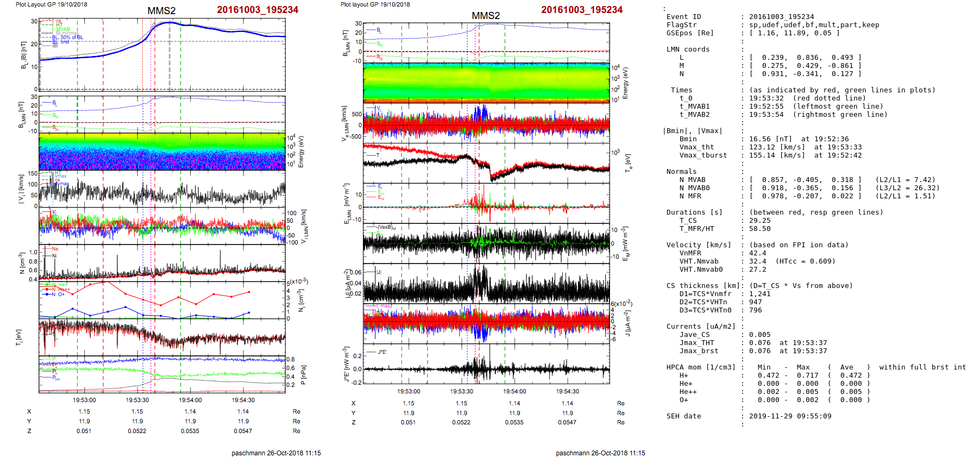Click the electron energy spectrogram in the right plot

tap(486, 83)
